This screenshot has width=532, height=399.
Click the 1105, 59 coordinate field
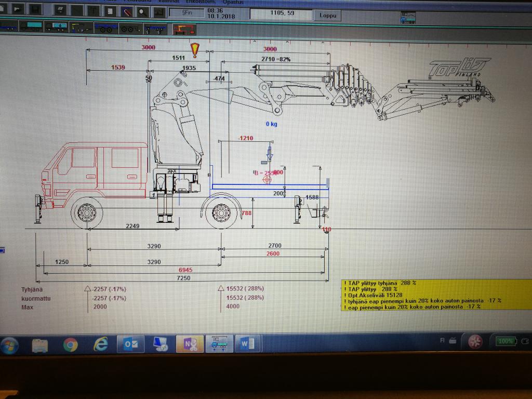[281, 15]
